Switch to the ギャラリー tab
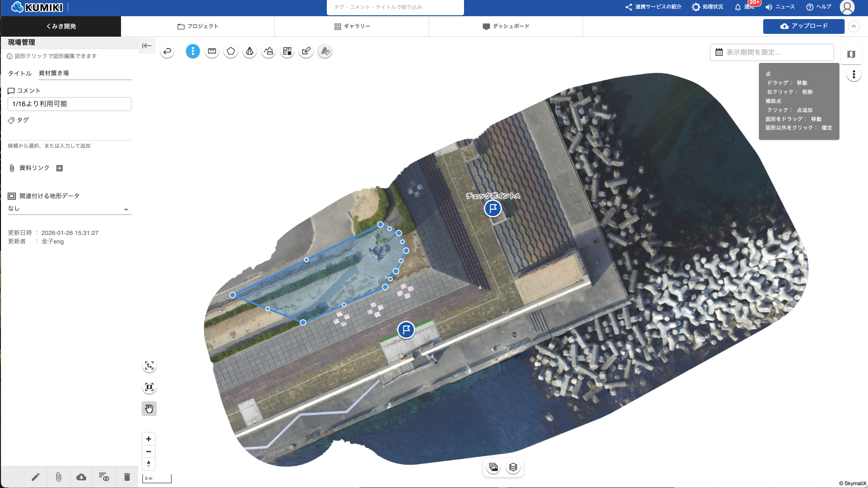Image resolution: width=868 pixels, height=488 pixels. coord(352,27)
